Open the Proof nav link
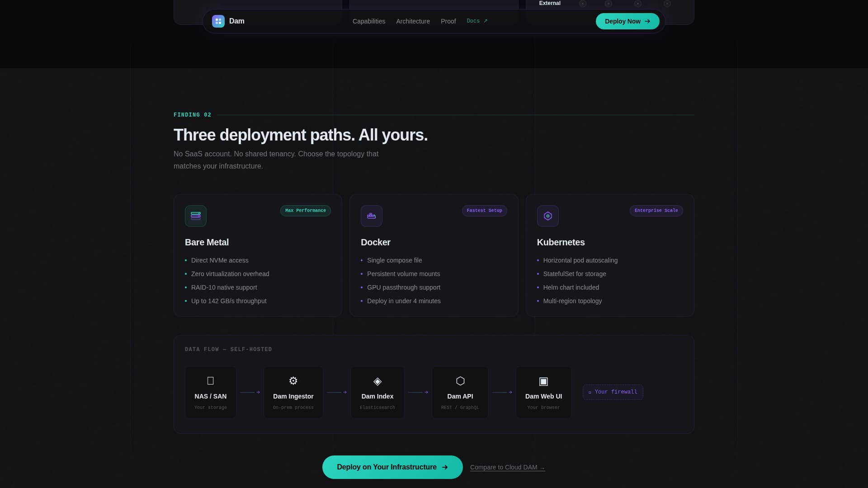 [448, 21]
